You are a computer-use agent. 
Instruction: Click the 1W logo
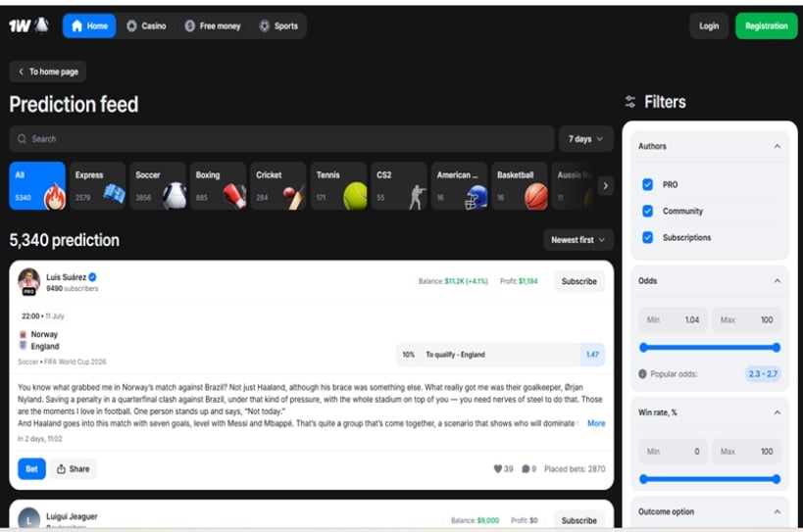(28, 25)
